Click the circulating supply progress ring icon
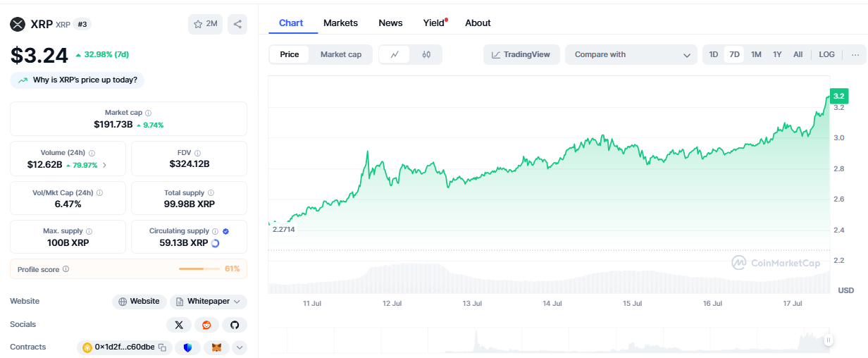This screenshot has width=868, height=358. point(215,243)
